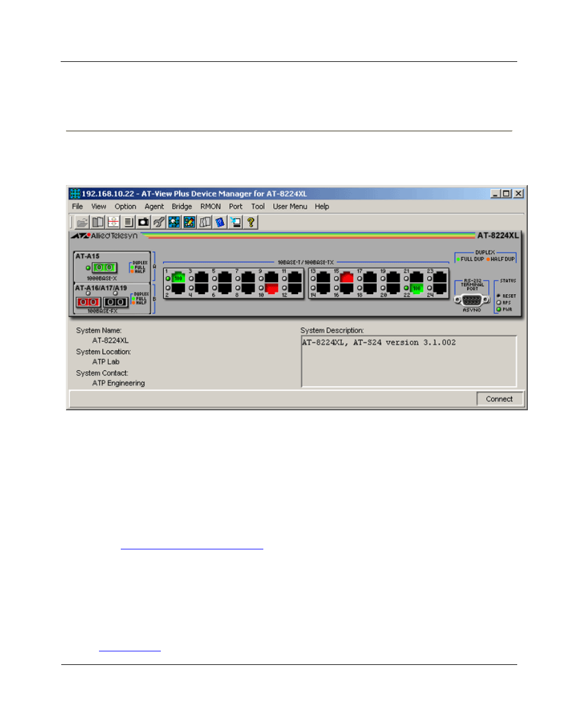The height and width of the screenshot is (728, 562).
Task: Click the folded map pages toolbar icon
Action: click(x=205, y=222)
